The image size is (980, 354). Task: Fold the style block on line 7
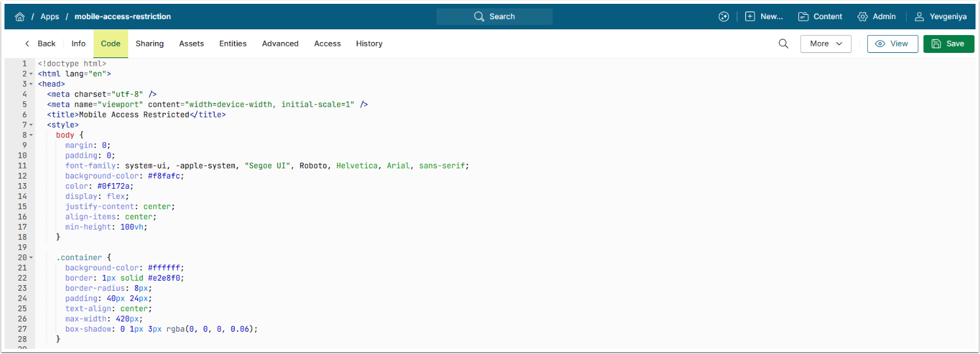point(31,125)
